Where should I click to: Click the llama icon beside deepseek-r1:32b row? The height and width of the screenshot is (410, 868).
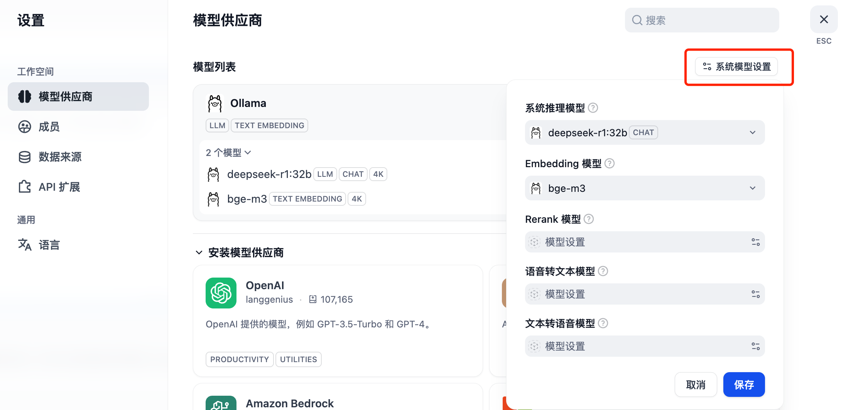point(213,175)
